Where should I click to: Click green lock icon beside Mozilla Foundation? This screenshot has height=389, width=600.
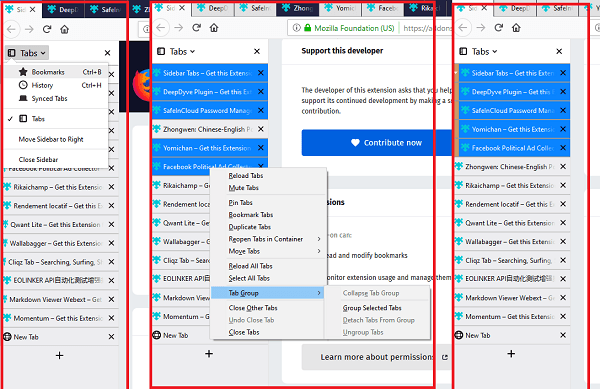pyautogui.click(x=308, y=28)
